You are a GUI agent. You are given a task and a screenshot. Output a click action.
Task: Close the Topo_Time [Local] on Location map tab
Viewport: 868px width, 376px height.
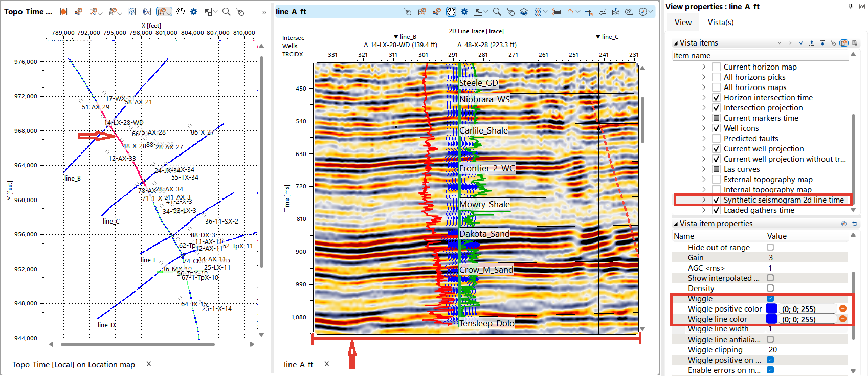149,364
